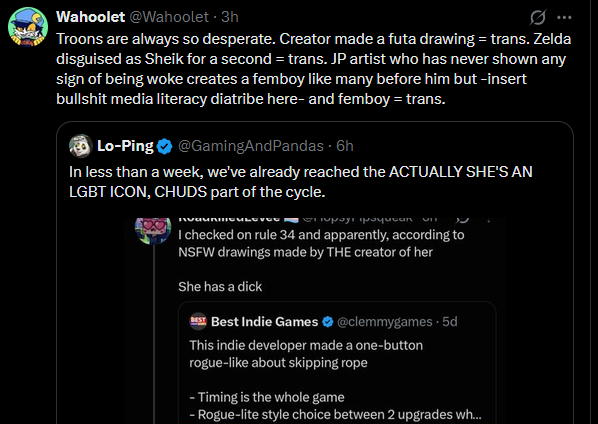Open the Best Indie Games account name
This screenshot has width=598, height=424.
coord(265,322)
